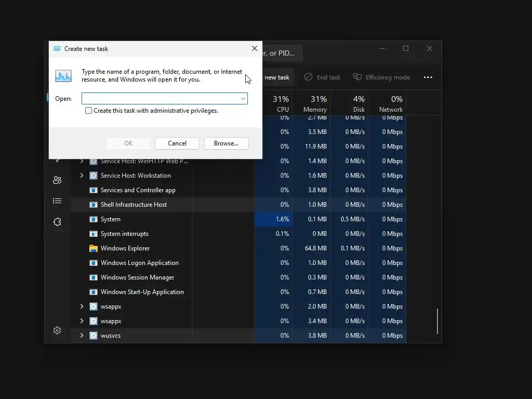532x399 pixels.
Task: Click Efficiency mode toolbar button
Action: (x=382, y=77)
